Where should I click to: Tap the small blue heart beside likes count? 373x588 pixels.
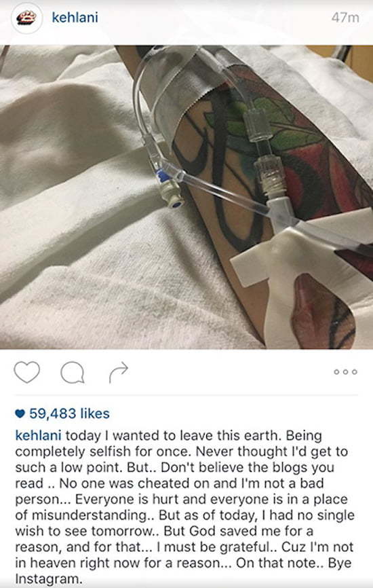[x=20, y=414]
